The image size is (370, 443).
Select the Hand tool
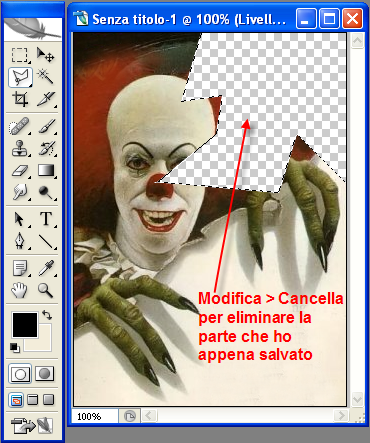(20, 290)
